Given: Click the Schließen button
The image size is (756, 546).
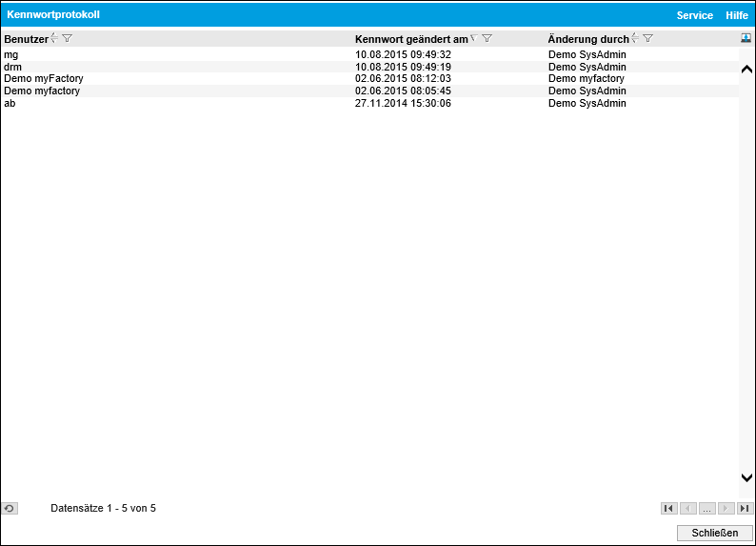Looking at the screenshot, I should point(715,533).
